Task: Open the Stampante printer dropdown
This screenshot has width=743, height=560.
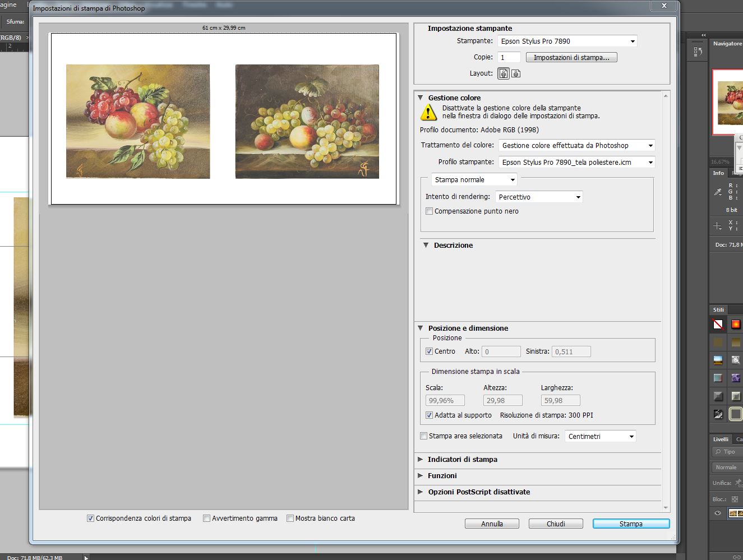Action: pyautogui.click(x=567, y=41)
